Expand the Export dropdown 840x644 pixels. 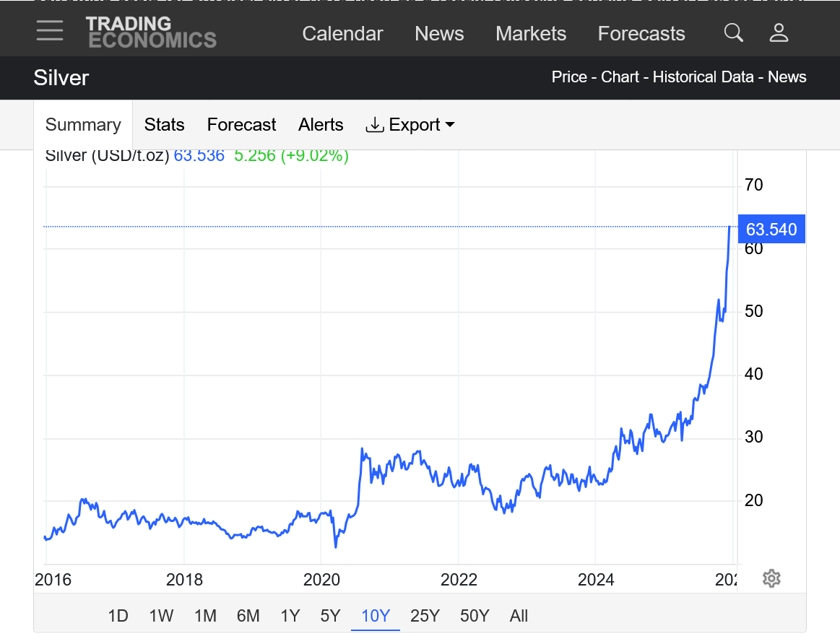click(410, 125)
